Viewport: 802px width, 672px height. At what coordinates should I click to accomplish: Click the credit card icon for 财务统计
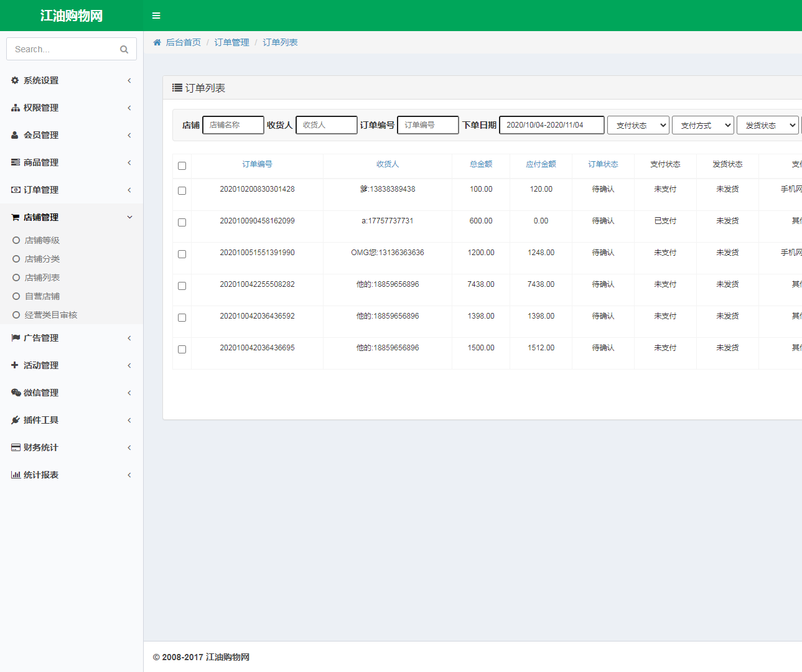tap(16, 447)
